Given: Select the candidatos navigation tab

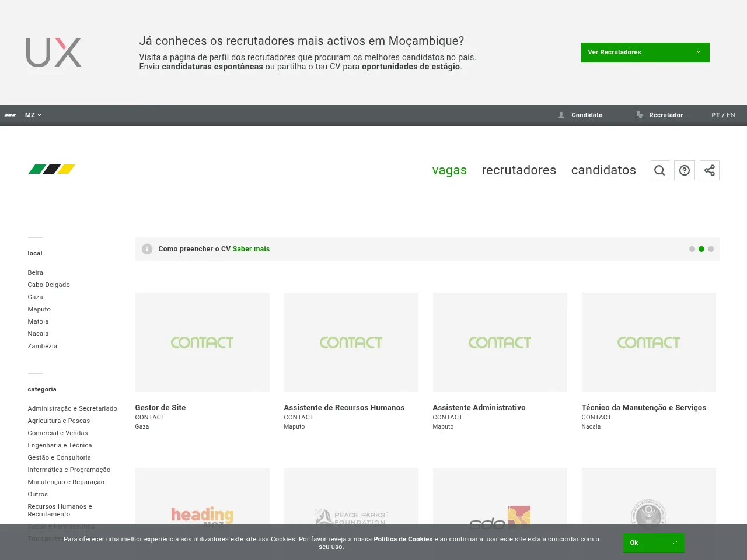Looking at the screenshot, I should (x=603, y=170).
